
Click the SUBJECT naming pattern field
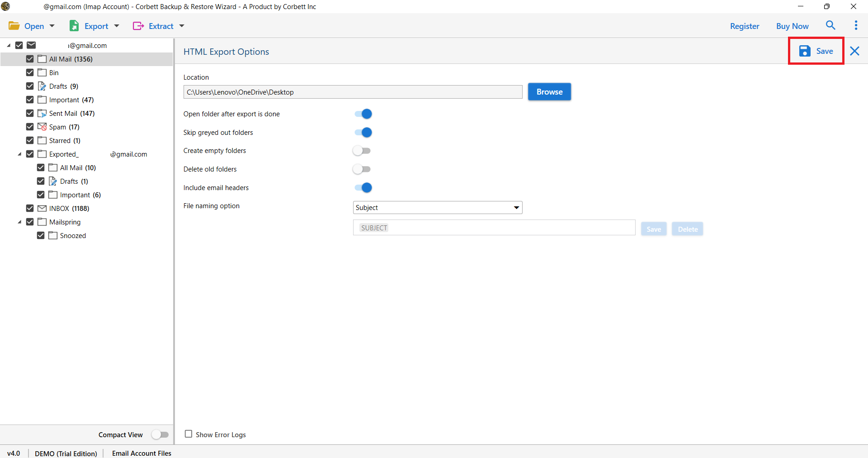[494, 228]
